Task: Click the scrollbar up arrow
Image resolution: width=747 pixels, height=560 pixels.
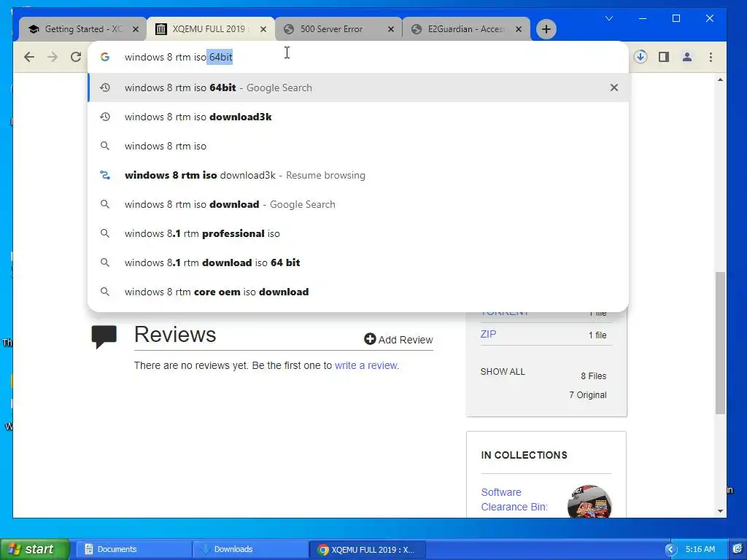Action: point(720,79)
